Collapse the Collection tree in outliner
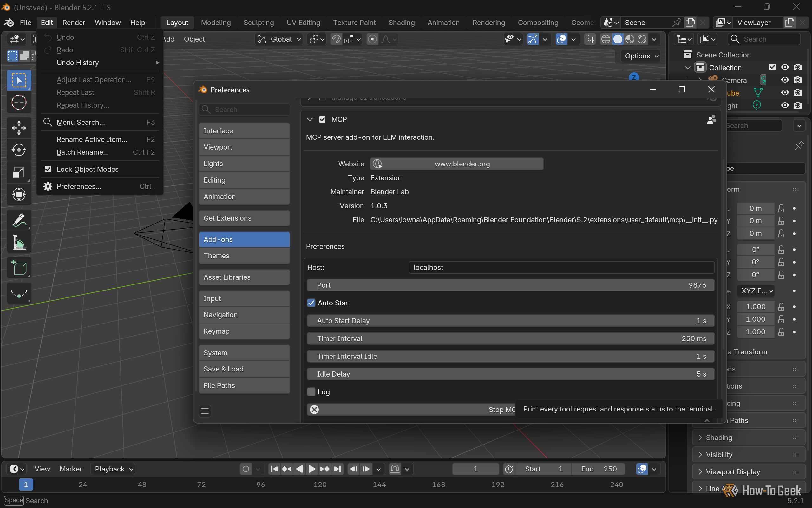This screenshot has width=812, height=508. [688, 68]
